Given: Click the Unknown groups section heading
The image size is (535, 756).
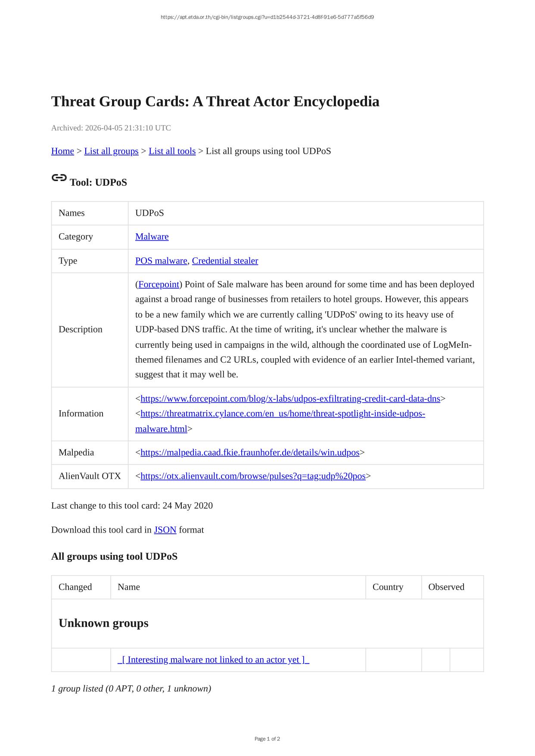Looking at the screenshot, I should click(x=103, y=623).
